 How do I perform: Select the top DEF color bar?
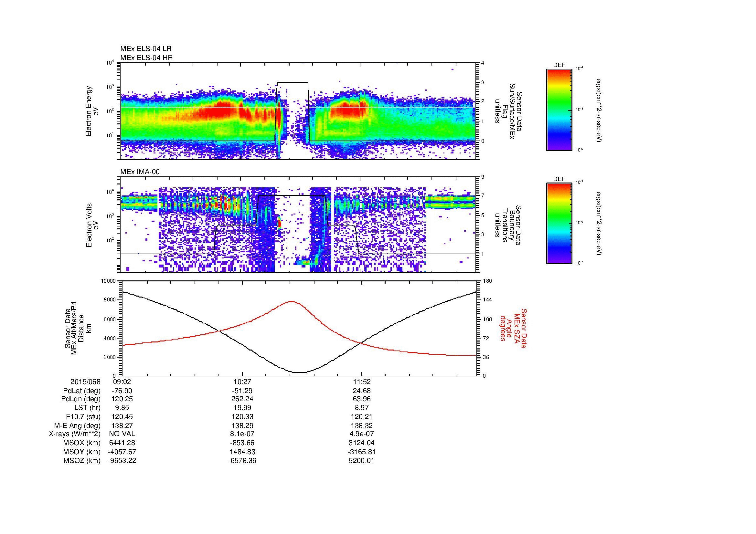tap(559, 110)
